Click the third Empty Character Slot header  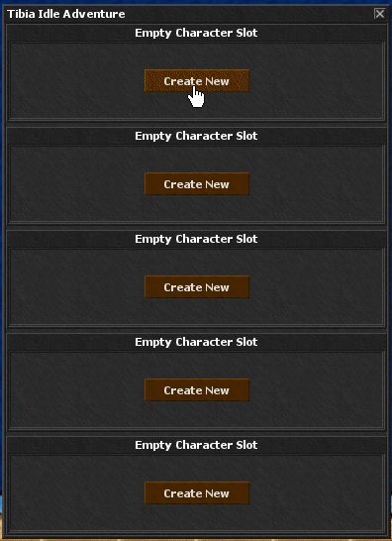(x=196, y=239)
